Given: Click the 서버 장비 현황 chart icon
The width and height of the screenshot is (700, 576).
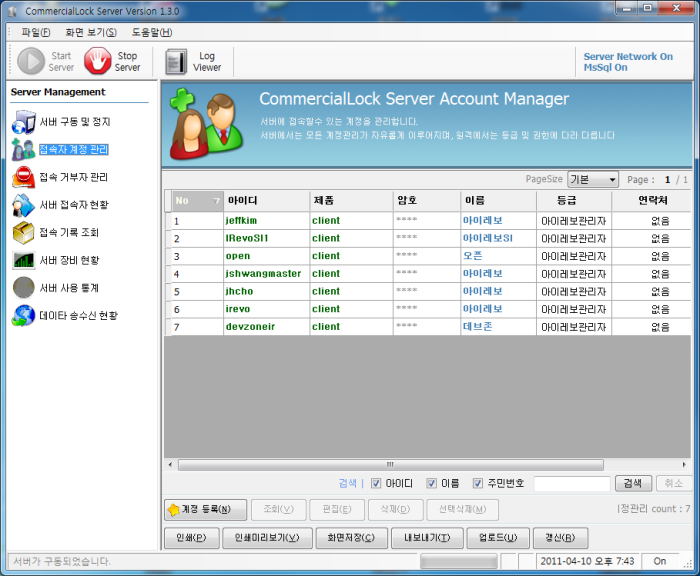Looking at the screenshot, I should tap(23, 260).
